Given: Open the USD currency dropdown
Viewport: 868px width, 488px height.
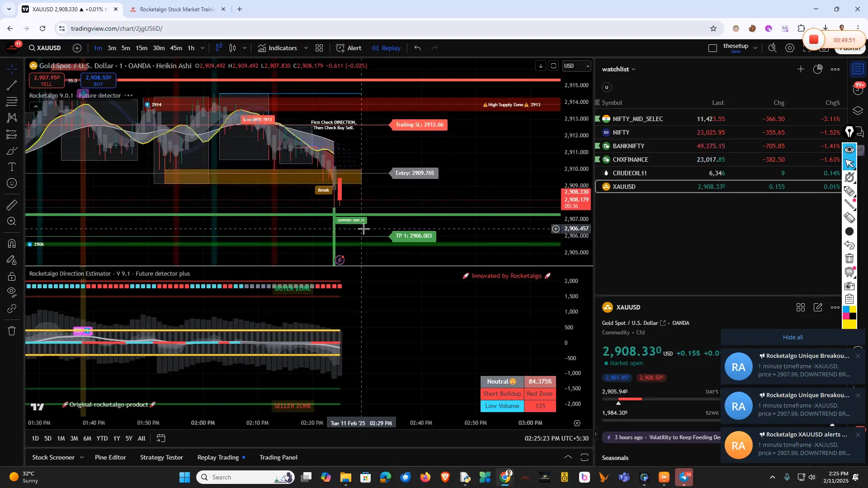Looking at the screenshot, I should point(577,66).
